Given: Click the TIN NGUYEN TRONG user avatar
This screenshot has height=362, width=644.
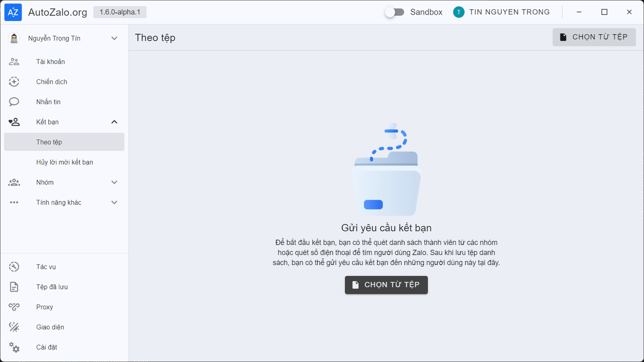Looking at the screenshot, I should coord(459,12).
